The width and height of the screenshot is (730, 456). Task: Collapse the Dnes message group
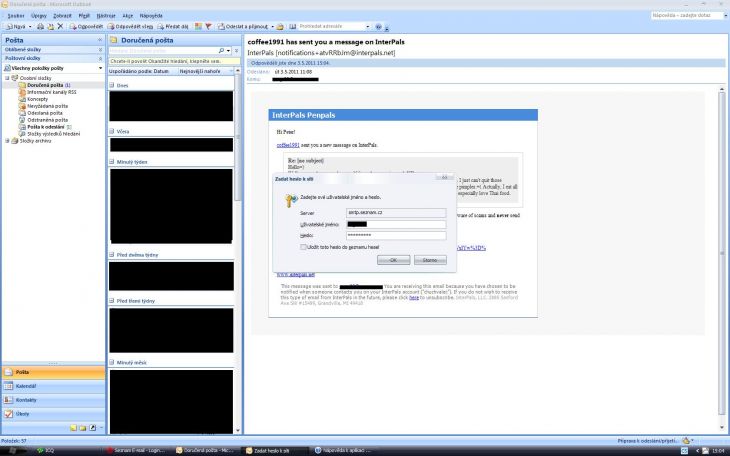pos(112,86)
